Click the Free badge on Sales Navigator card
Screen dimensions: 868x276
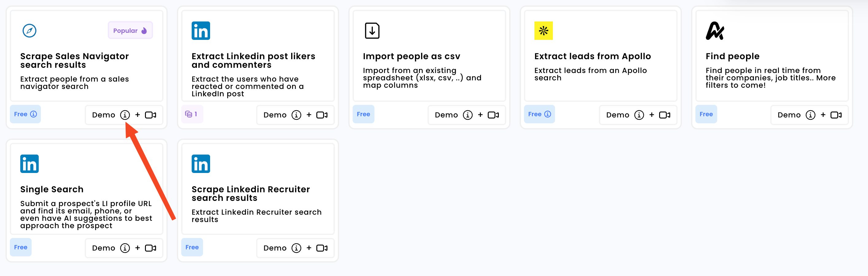click(x=25, y=114)
